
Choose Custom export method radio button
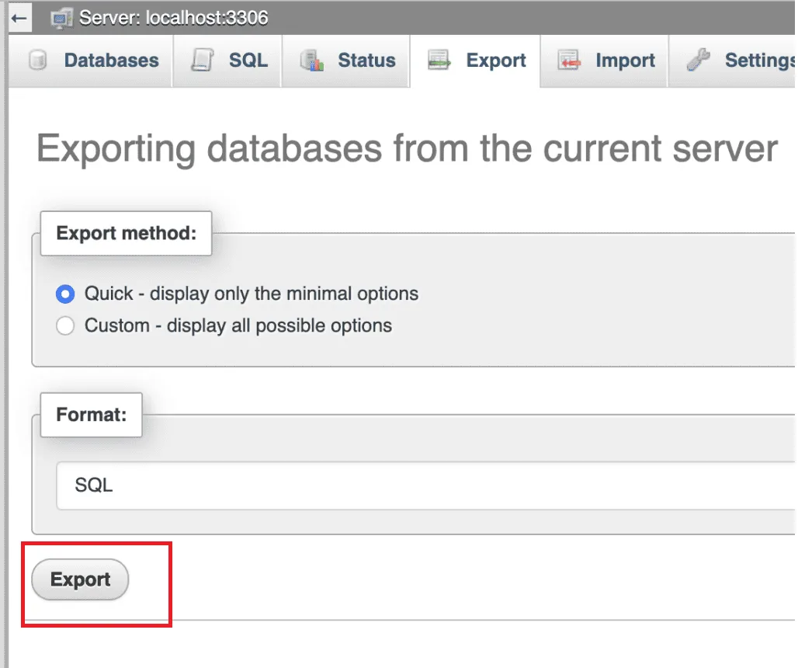pyautogui.click(x=65, y=326)
